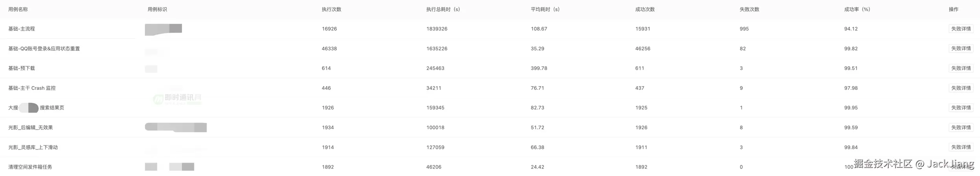
Task: Click the 失败次数 column header
Action: click(749, 9)
